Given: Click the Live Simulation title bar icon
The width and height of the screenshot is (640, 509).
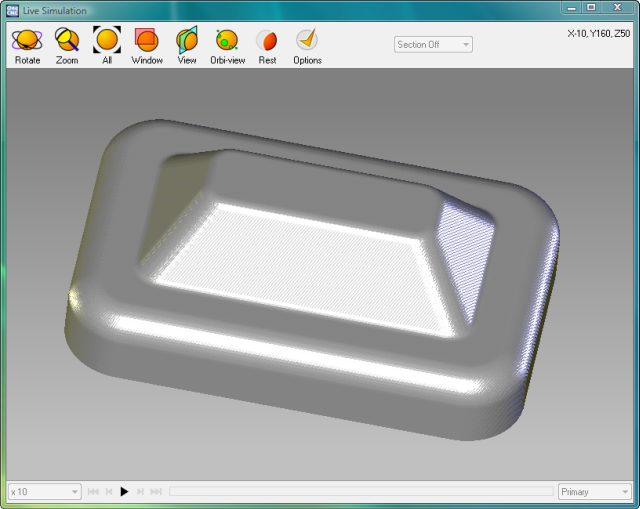Looking at the screenshot, I should 13,10.
